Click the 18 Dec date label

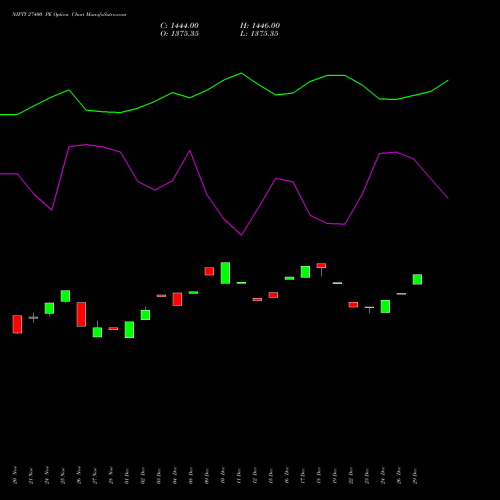coord(319,475)
